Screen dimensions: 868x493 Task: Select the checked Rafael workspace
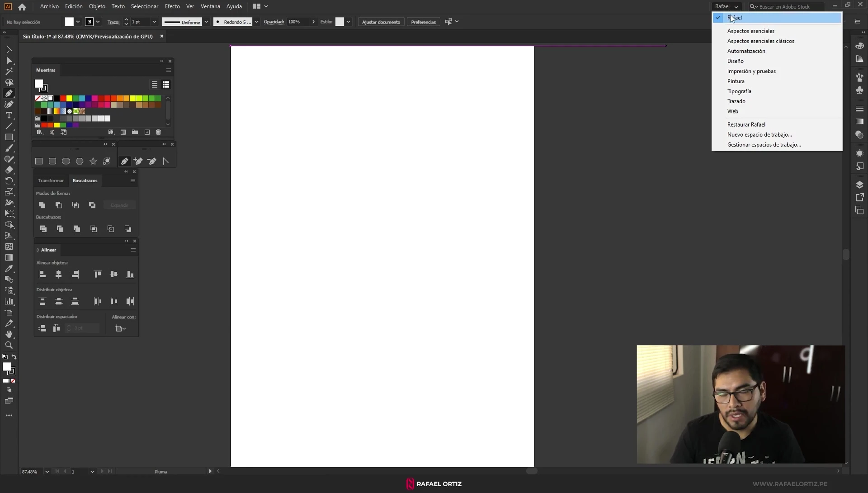(x=777, y=18)
